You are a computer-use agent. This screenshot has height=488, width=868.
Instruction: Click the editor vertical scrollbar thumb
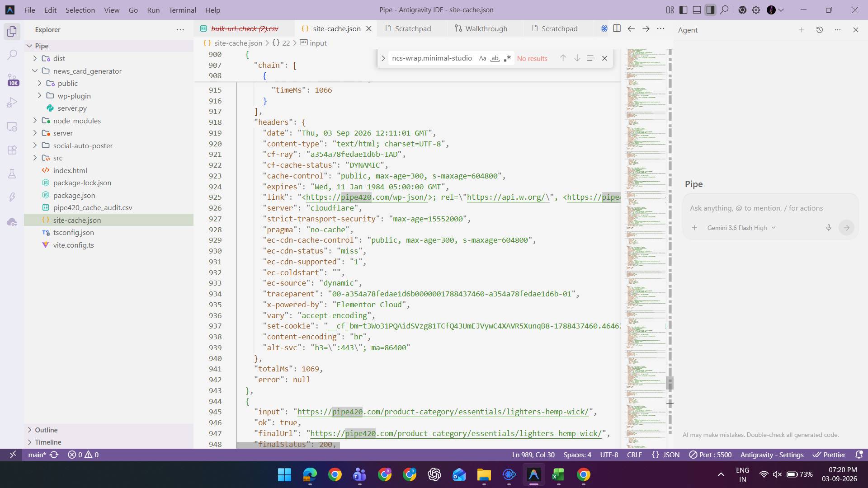pos(670,383)
